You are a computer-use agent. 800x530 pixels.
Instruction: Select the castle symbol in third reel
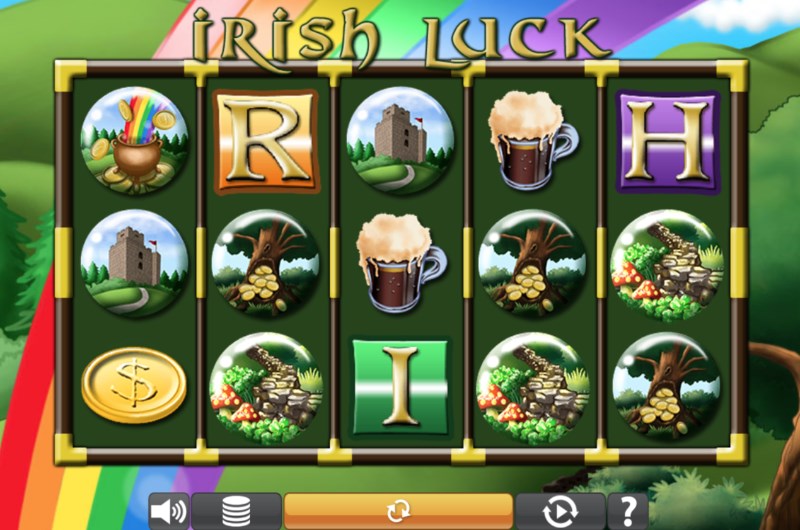401,140
